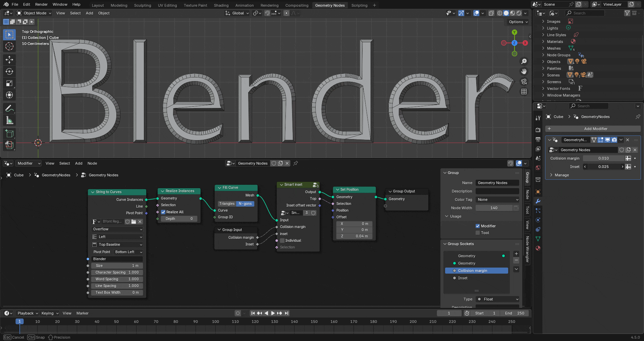Open the Playback popover in timeline

(x=28, y=313)
